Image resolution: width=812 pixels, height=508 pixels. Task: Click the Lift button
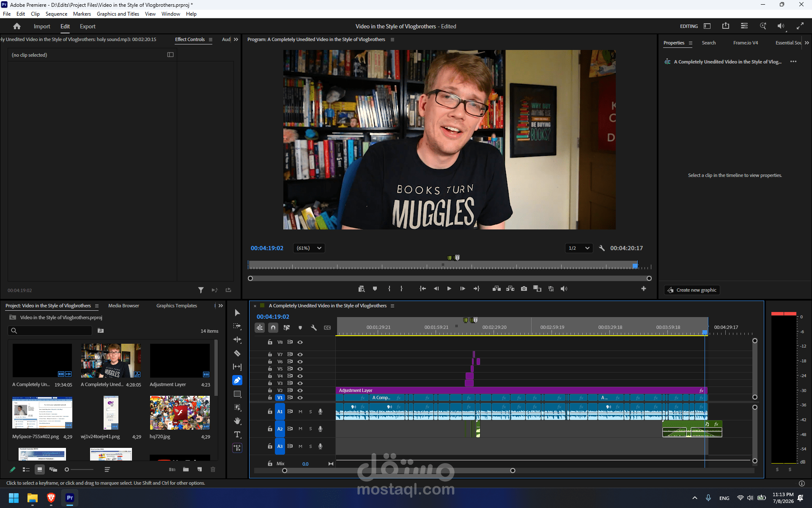tap(497, 289)
